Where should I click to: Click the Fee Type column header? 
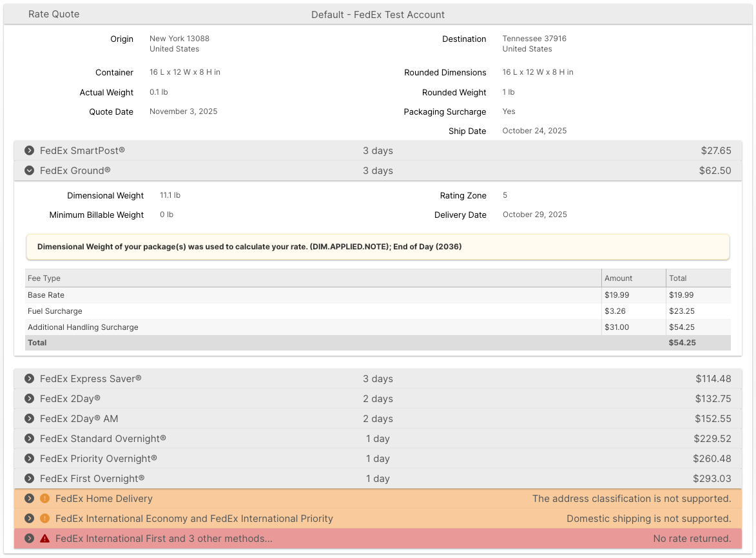pyautogui.click(x=44, y=278)
